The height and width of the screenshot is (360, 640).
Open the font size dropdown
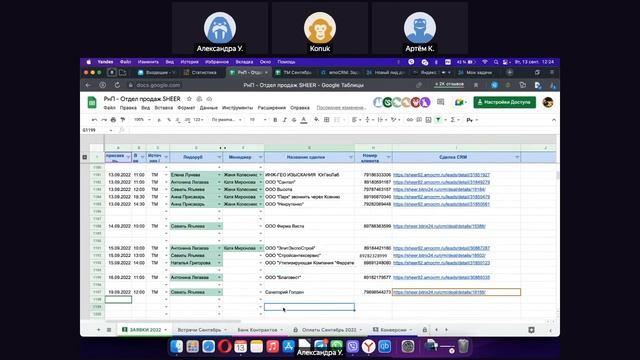coord(258,120)
